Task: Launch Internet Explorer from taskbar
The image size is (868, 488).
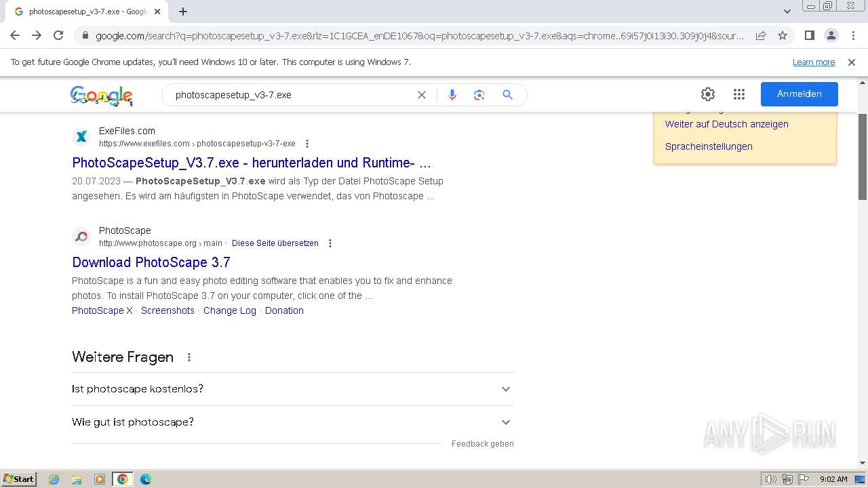Action: [54, 479]
